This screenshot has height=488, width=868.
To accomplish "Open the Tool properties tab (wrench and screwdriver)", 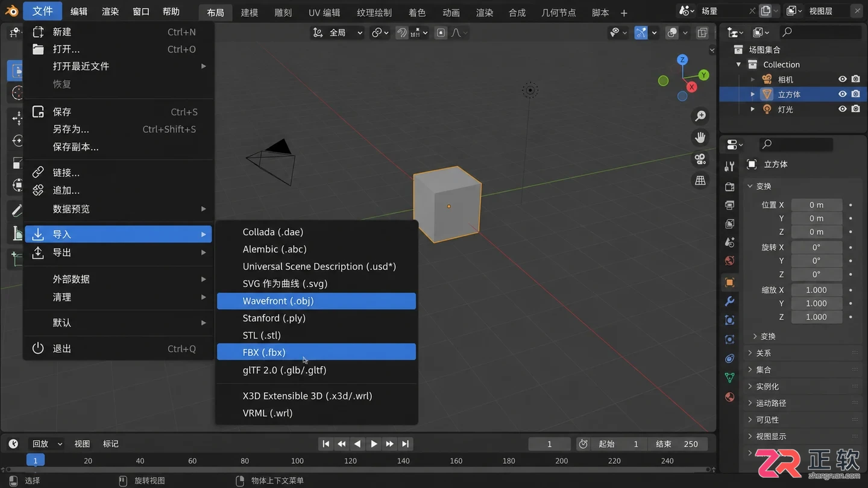I will [x=729, y=166].
